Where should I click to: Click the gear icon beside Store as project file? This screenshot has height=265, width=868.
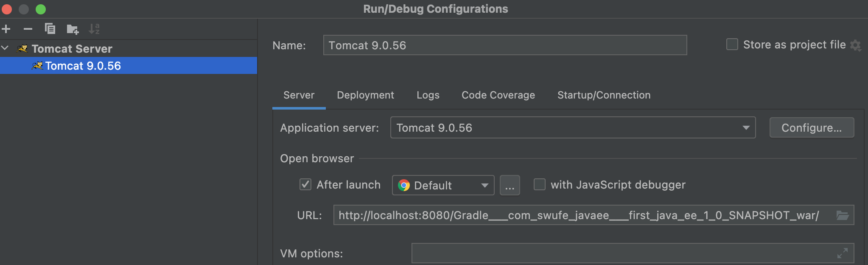click(856, 45)
